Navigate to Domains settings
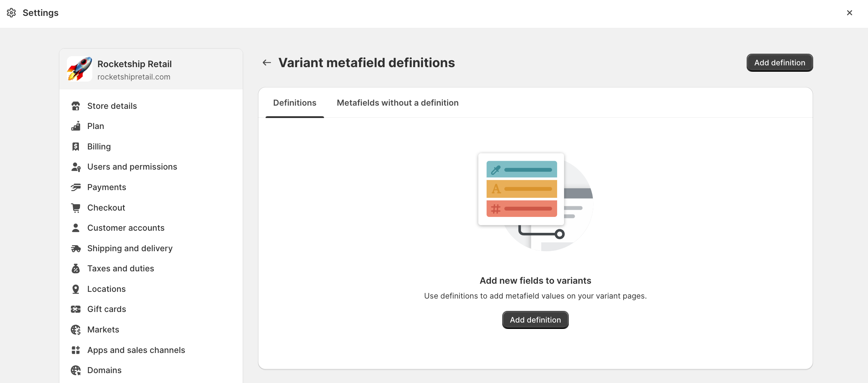Screen dimensions: 868x383 pyautogui.click(x=104, y=370)
